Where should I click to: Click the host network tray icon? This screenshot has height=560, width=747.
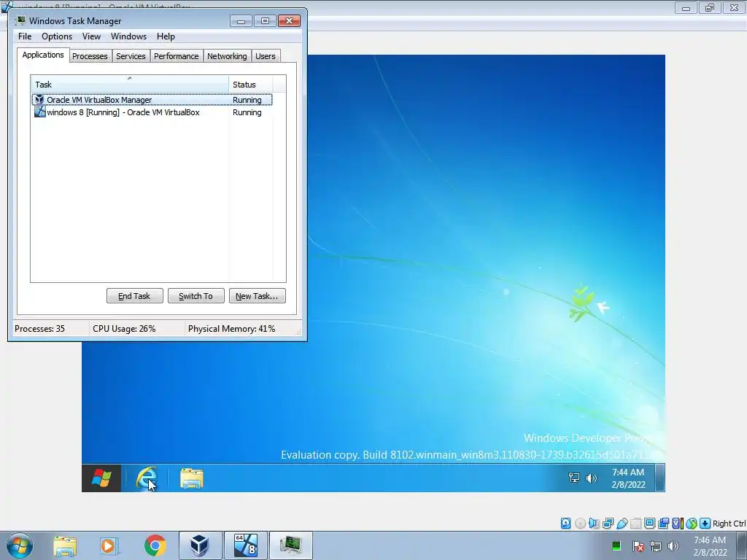pyautogui.click(x=656, y=545)
